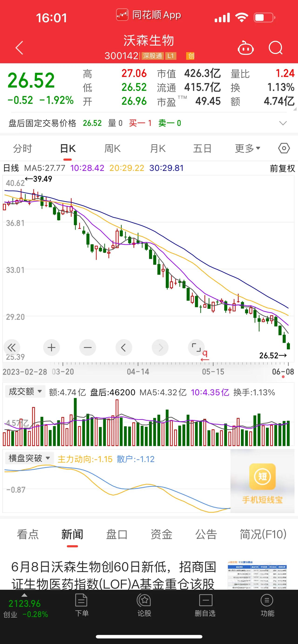Viewport: 298px width, 644px height.
Task: Open 资金 tab
Action: (x=161, y=534)
